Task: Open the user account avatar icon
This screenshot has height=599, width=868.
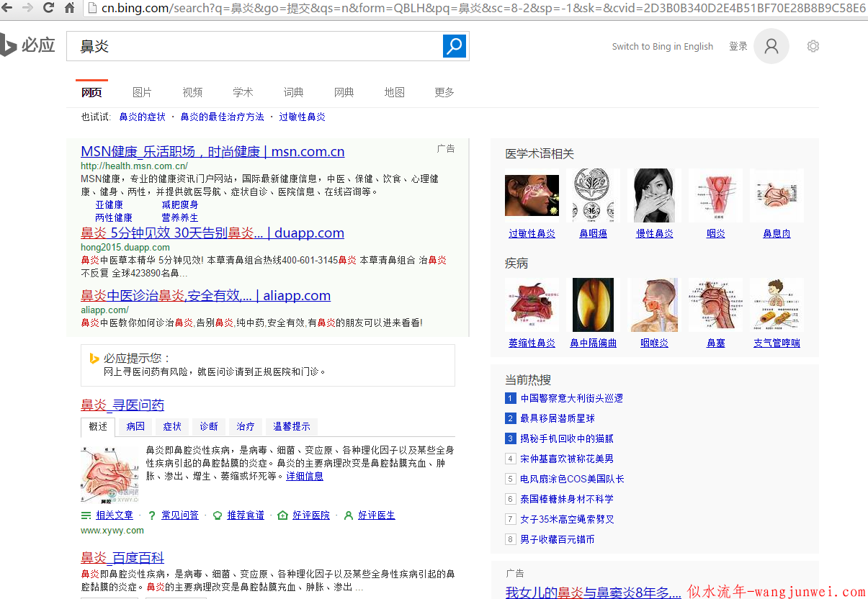Action: click(771, 46)
